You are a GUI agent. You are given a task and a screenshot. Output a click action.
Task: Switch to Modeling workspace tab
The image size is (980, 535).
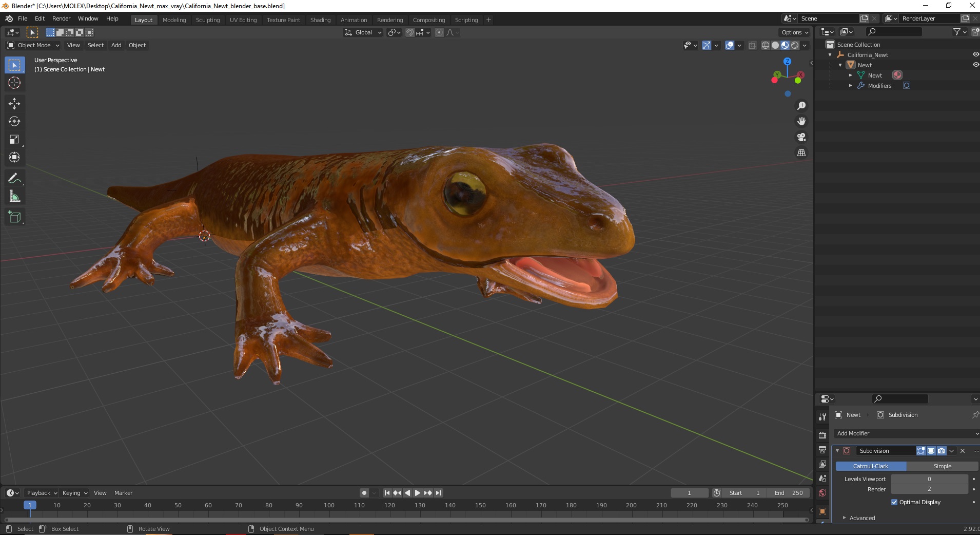174,20
